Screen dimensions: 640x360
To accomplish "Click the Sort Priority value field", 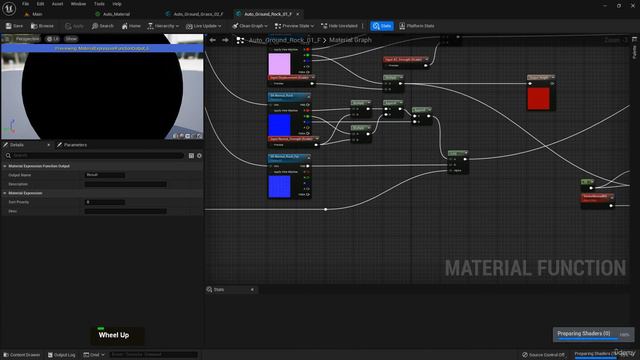I will tap(105, 202).
